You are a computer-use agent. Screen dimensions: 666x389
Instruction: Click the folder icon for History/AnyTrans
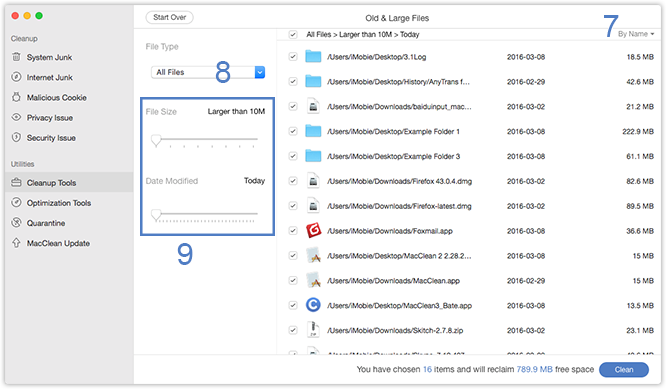tap(313, 81)
